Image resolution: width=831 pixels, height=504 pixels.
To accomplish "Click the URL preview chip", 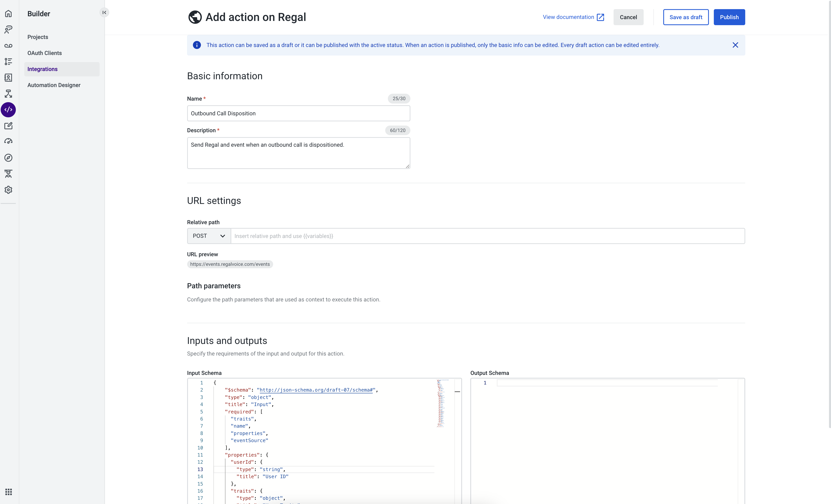I will tap(230, 264).
